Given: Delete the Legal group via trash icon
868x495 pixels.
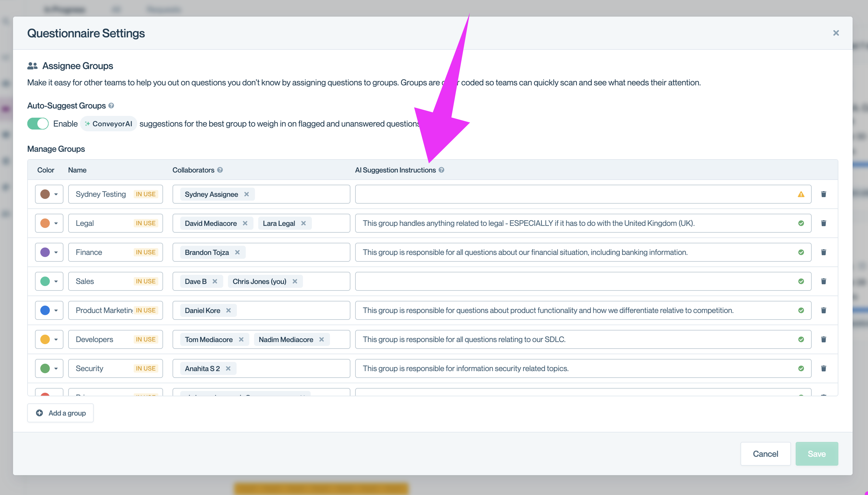Looking at the screenshot, I should click(x=823, y=223).
